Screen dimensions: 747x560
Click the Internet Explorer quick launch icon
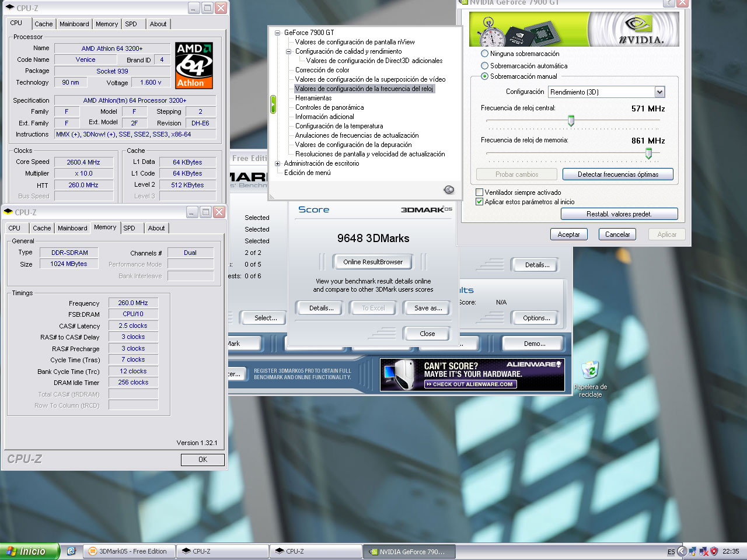point(71,551)
